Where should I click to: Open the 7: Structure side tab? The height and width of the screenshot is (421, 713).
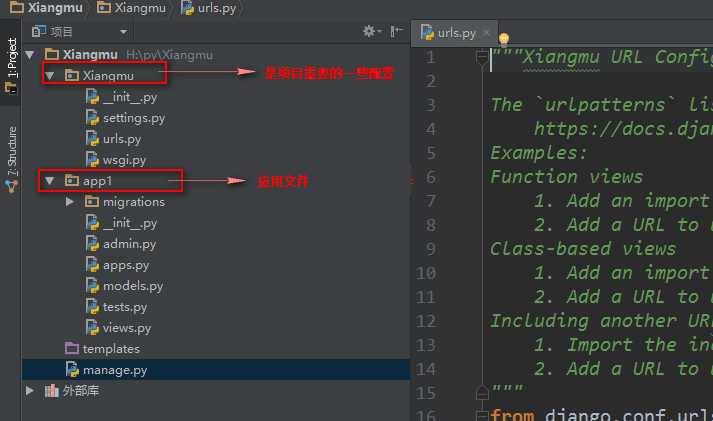(x=11, y=158)
